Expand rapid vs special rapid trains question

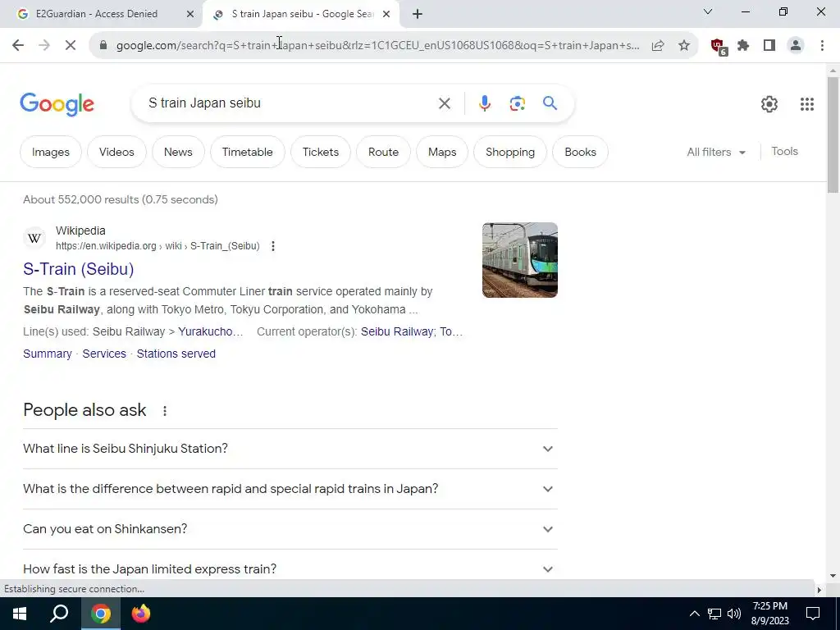click(x=290, y=489)
